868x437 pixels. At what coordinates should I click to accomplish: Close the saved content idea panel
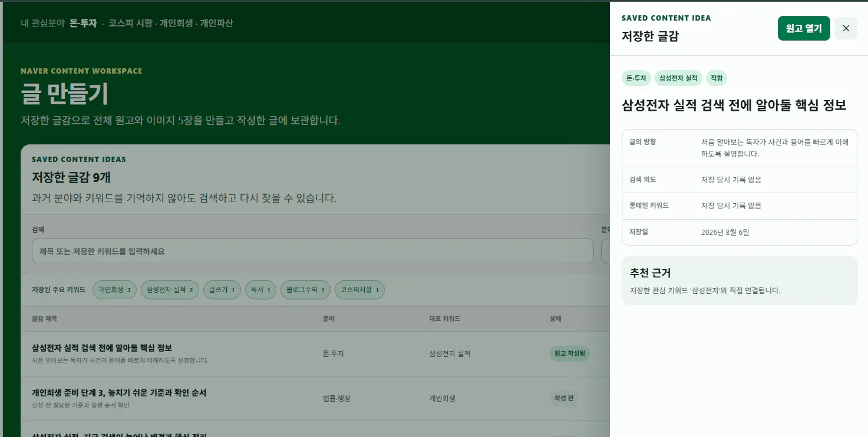point(846,28)
